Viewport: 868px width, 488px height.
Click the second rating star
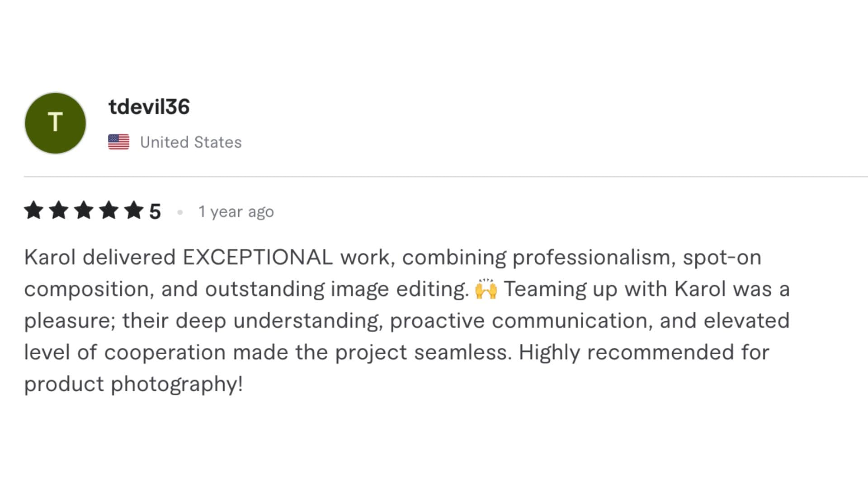(59, 211)
